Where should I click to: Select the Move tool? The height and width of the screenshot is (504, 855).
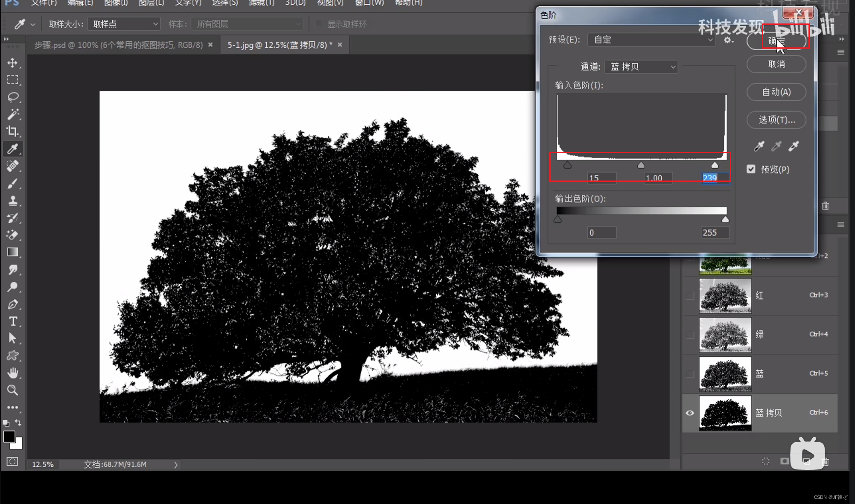[x=12, y=63]
